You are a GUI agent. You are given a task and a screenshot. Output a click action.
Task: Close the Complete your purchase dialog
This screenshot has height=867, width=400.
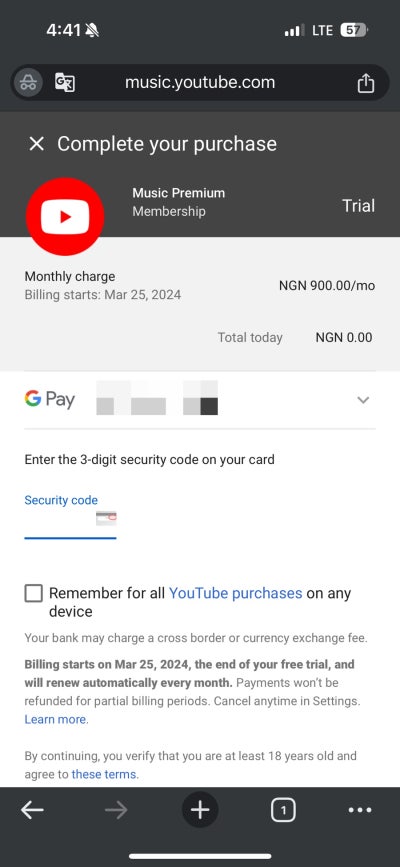pos(37,144)
